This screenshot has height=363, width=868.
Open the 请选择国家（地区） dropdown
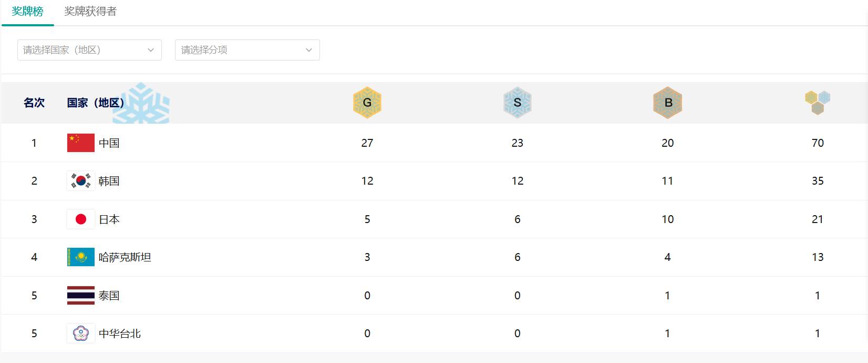(x=89, y=50)
